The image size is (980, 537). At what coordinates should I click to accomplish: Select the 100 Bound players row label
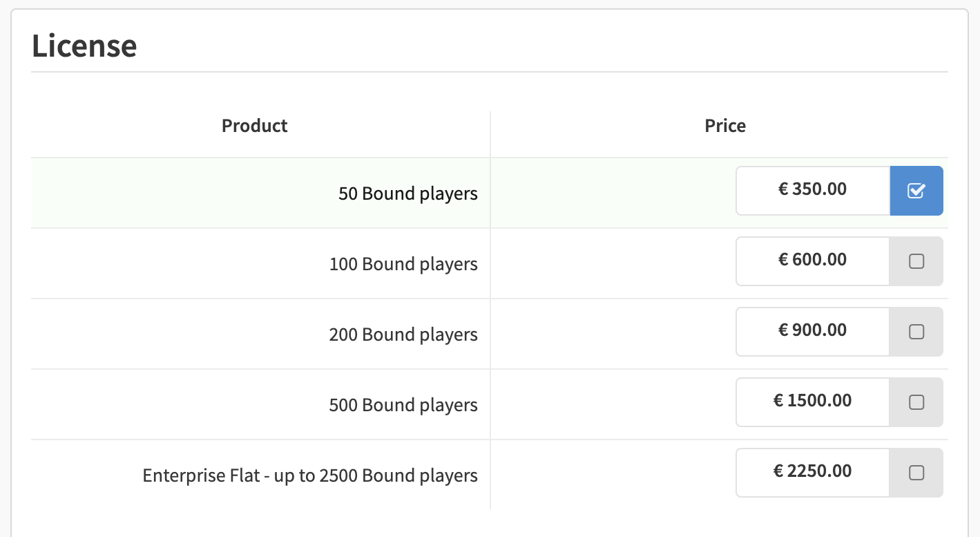[403, 264]
